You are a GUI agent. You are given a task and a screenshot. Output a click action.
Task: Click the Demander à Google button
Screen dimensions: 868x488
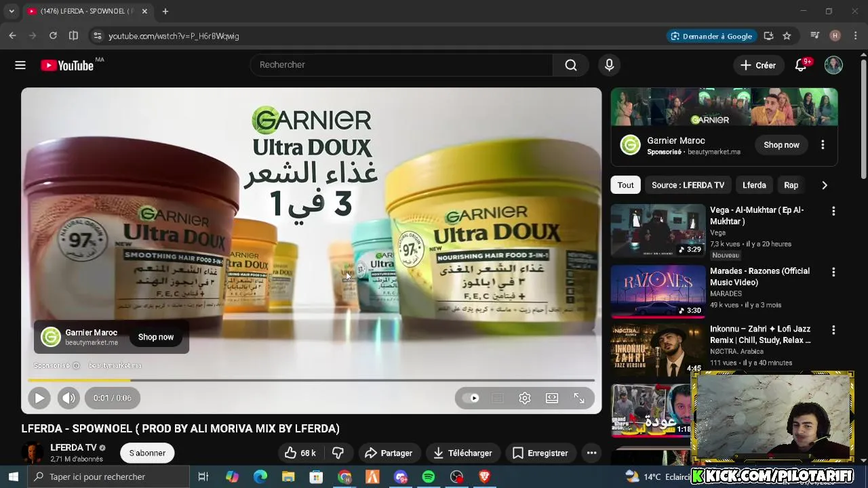click(x=711, y=36)
